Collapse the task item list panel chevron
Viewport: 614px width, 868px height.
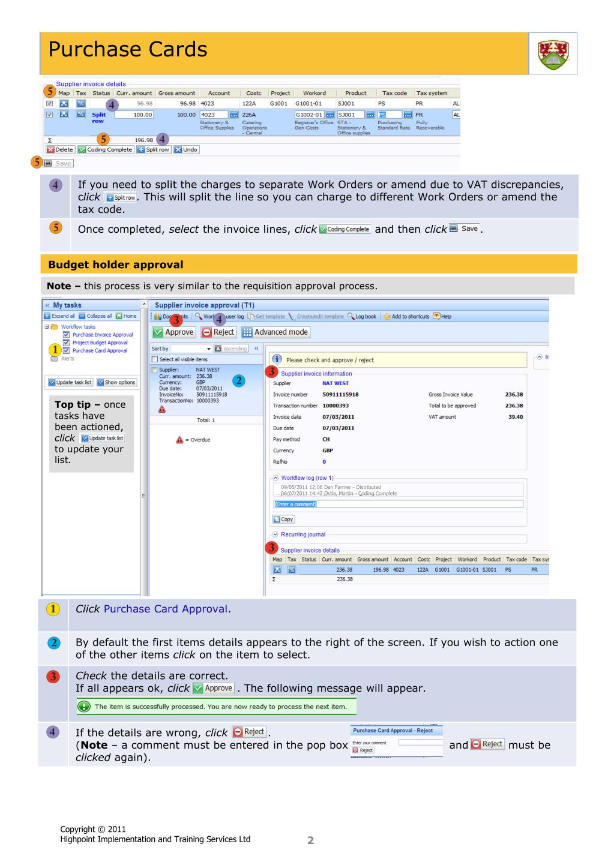[x=257, y=348]
